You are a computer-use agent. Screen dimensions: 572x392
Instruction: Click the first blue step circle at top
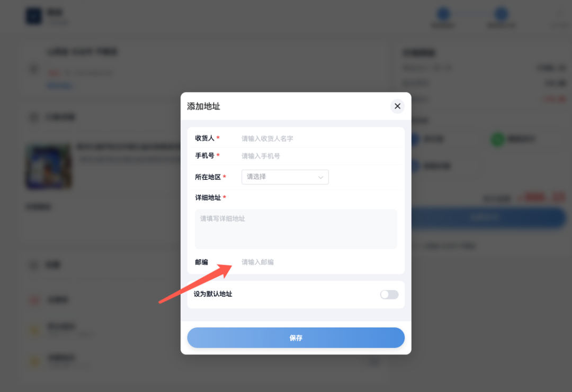coord(443,14)
